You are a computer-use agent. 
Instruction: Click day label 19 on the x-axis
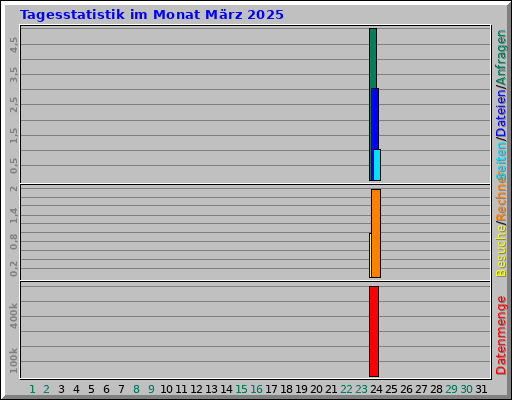(301, 389)
